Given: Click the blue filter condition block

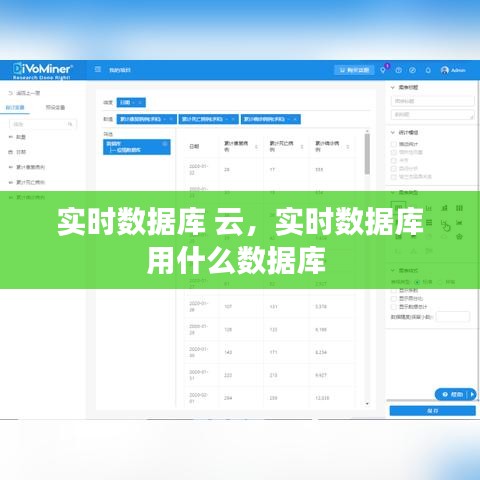Looking at the screenshot, I should [x=137, y=147].
